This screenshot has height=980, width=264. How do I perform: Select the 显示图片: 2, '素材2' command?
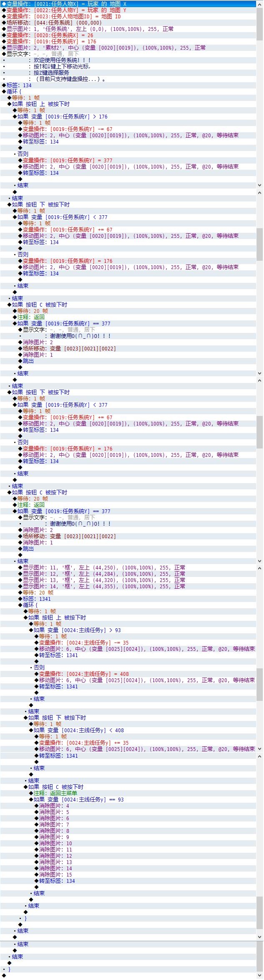128,48
